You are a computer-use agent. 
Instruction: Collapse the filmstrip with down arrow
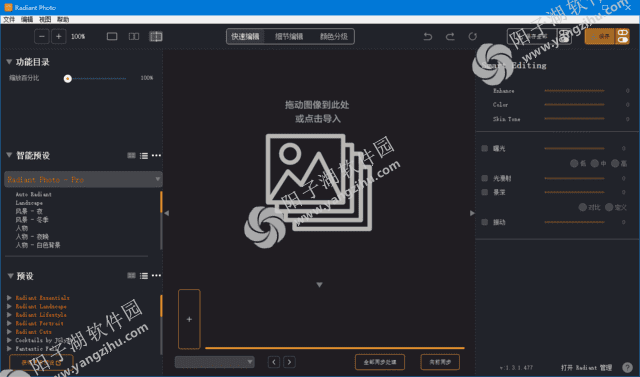tap(320, 285)
